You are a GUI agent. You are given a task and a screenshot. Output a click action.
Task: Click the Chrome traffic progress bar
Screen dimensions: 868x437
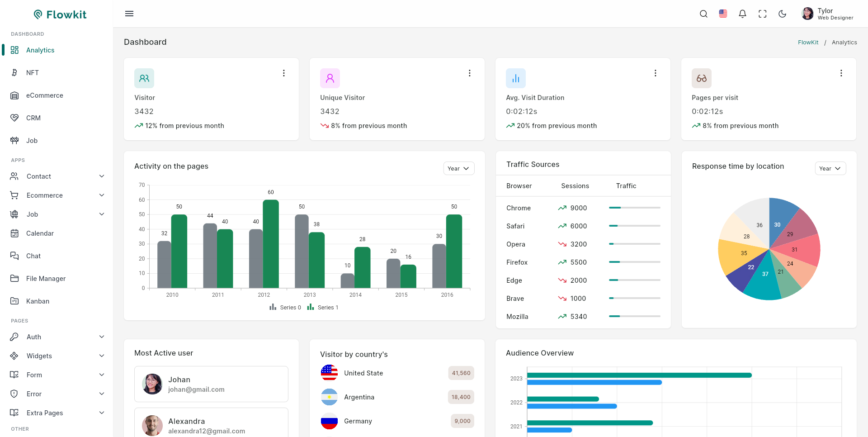634,208
